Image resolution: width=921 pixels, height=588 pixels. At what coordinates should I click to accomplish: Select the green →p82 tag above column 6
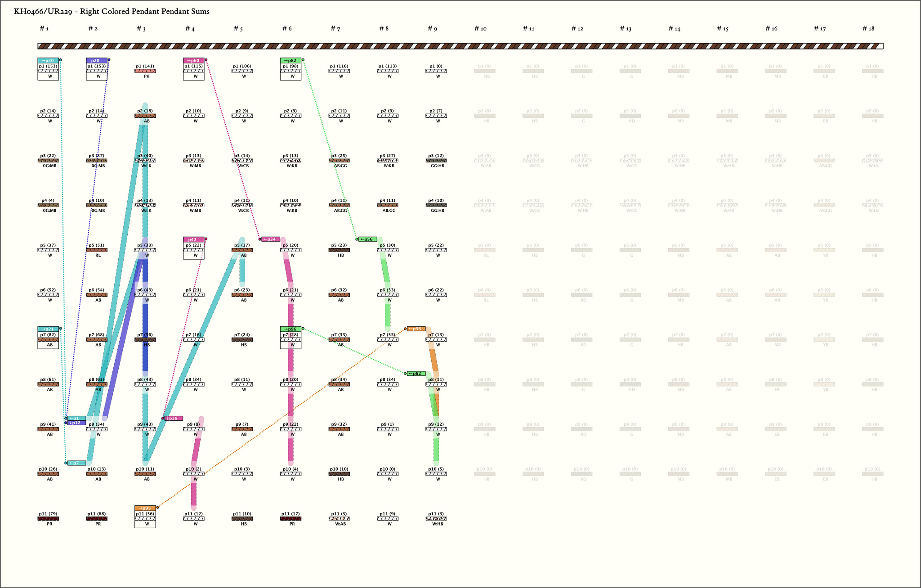[x=291, y=60]
